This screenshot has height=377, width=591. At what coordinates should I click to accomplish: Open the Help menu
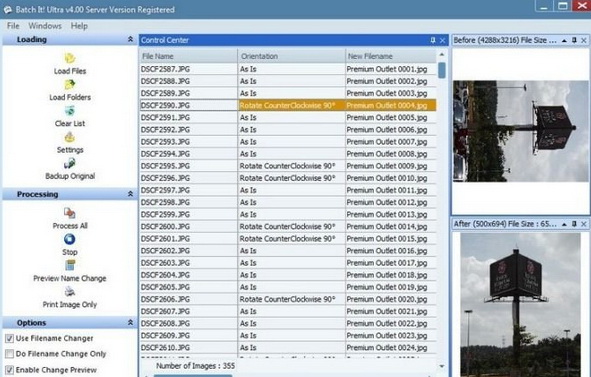tap(79, 26)
